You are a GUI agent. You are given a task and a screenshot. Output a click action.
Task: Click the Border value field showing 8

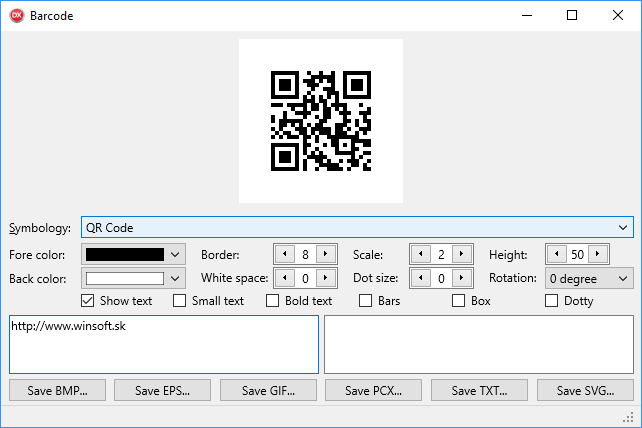305,254
